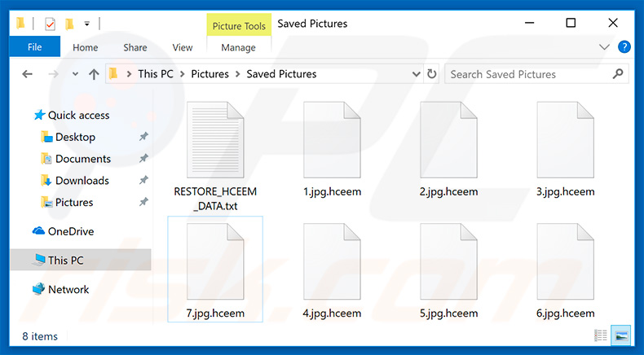644x355 pixels.
Task: Select the 2.jpg.hceem file icon
Action: click(x=448, y=140)
